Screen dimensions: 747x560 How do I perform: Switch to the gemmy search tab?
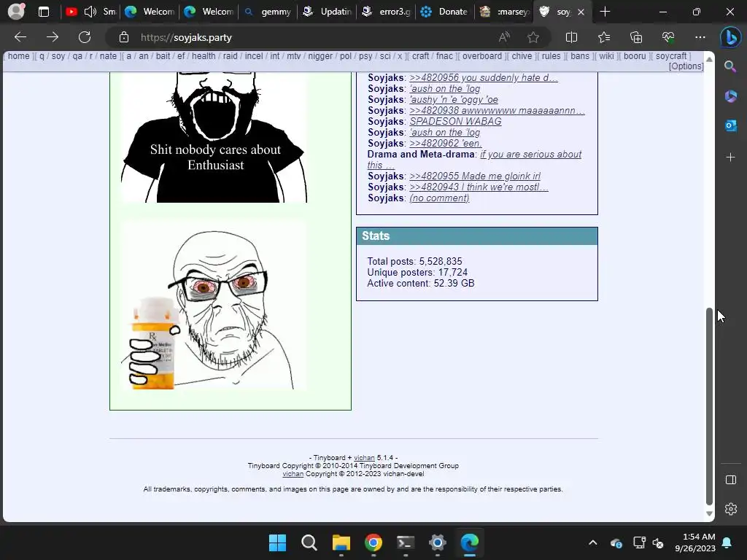267,12
